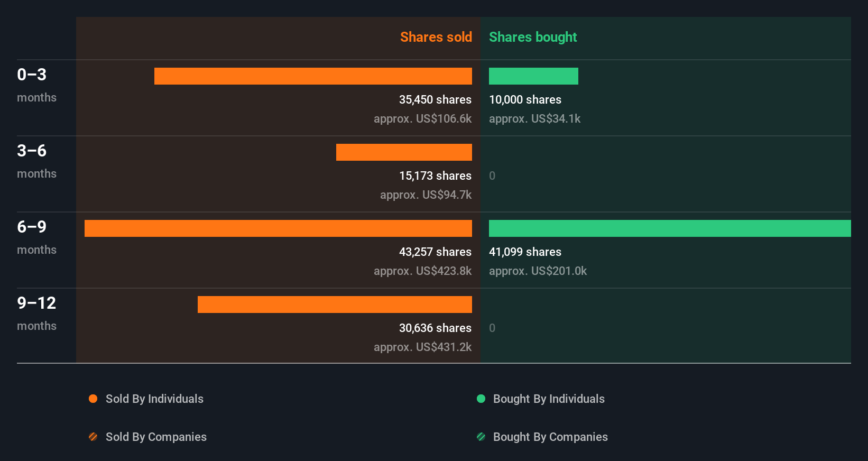Toggle the Sold By Companies legend label

tap(156, 437)
